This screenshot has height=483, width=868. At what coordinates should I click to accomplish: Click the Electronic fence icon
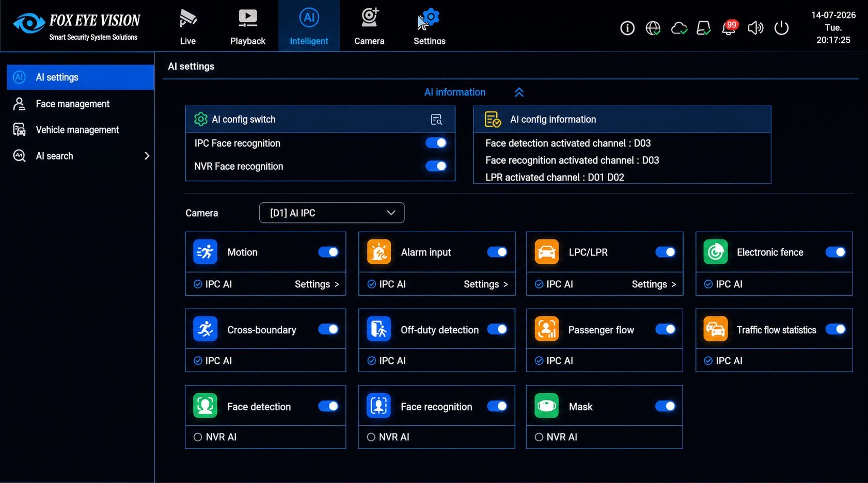[716, 252]
